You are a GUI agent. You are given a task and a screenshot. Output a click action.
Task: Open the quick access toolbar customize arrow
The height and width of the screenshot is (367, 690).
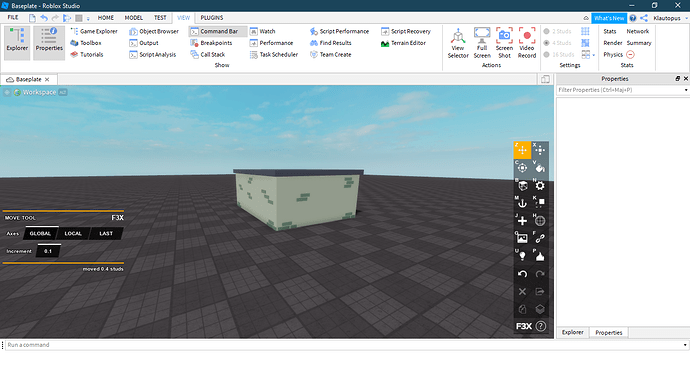[x=88, y=18]
